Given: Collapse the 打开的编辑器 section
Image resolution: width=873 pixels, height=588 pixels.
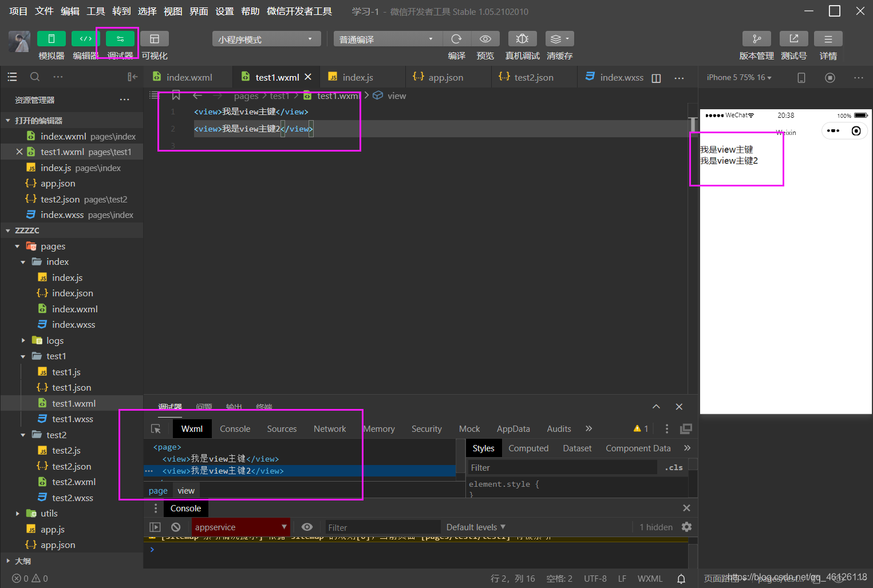Looking at the screenshot, I should (x=8, y=121).
